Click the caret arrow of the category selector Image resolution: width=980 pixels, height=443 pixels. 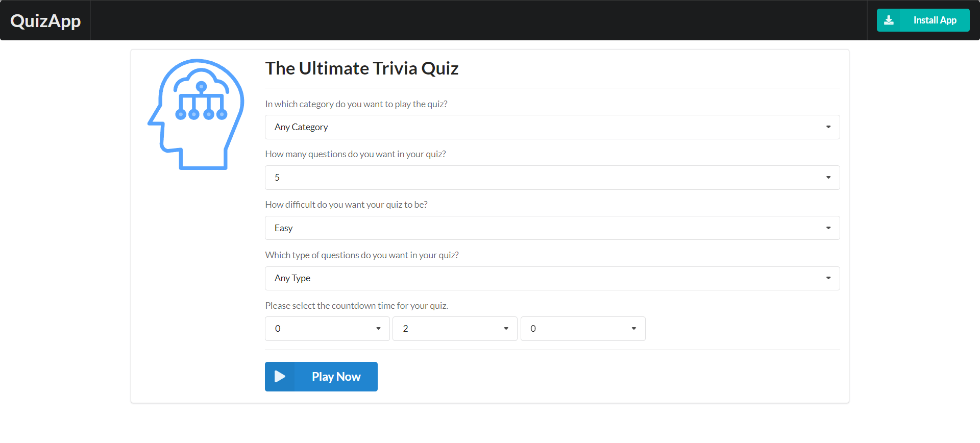828,127
